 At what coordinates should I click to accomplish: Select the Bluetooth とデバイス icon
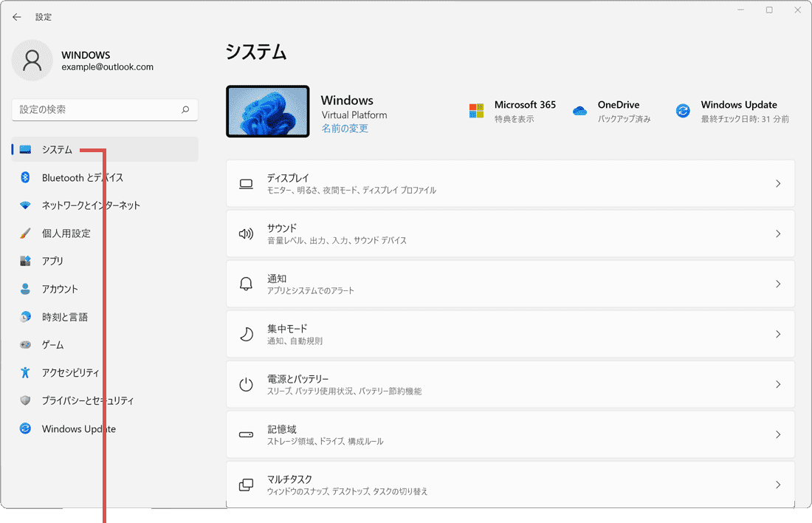(26, 177)
